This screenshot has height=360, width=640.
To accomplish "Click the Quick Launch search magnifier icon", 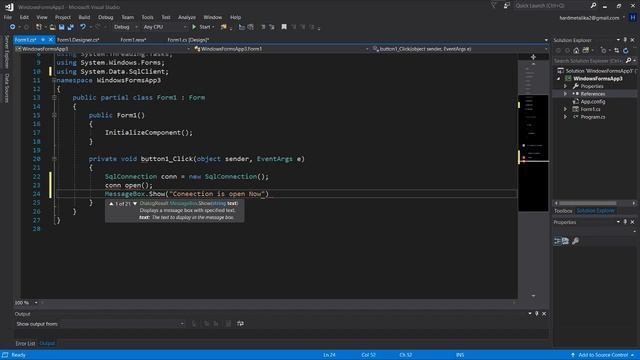I will [x=593, y=6].
